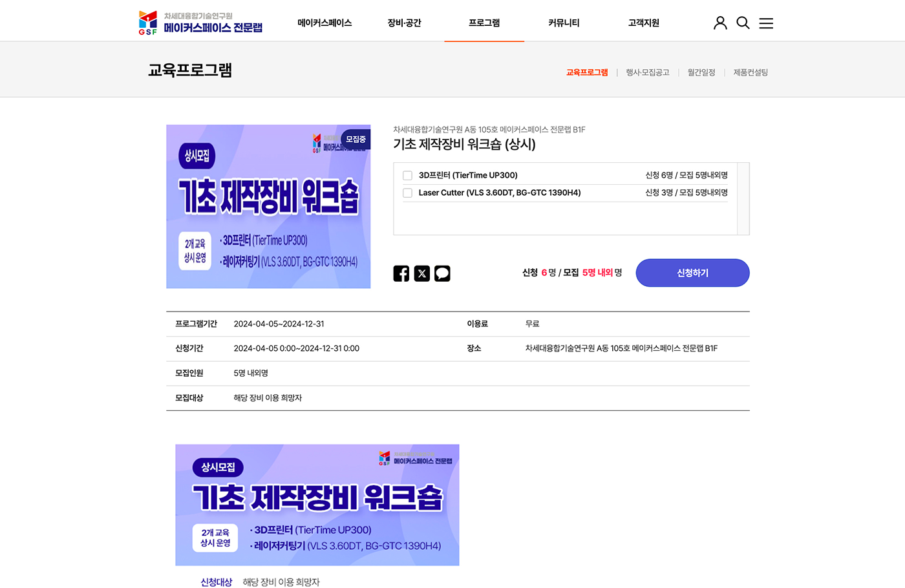Click the 모집대상 label

[189, 397]
